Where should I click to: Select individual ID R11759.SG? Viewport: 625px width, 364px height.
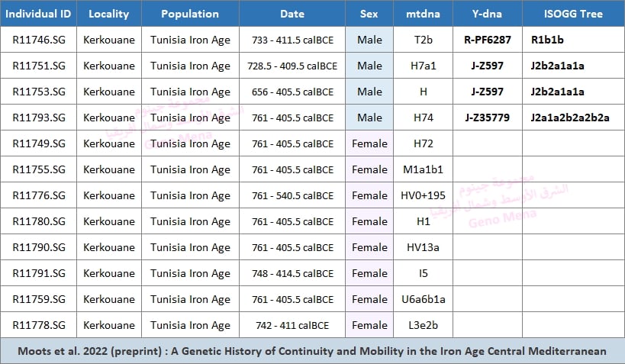(x=39, y=299)
